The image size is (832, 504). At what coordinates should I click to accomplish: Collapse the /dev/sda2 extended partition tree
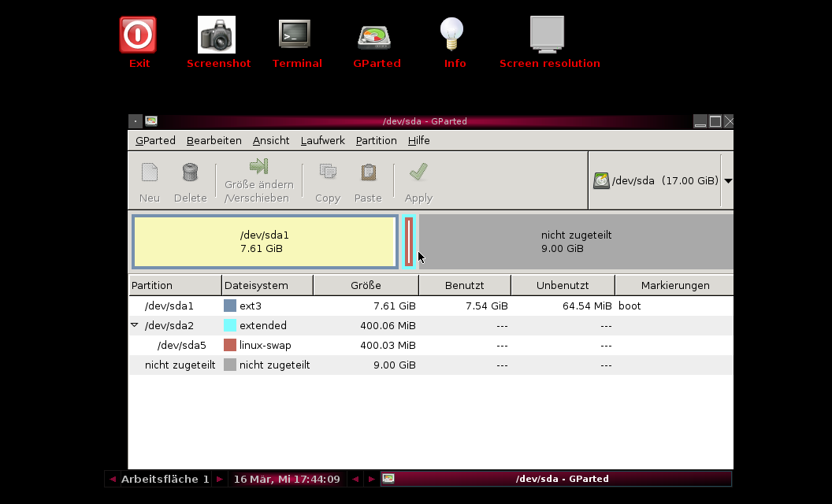tap(134, 325)
